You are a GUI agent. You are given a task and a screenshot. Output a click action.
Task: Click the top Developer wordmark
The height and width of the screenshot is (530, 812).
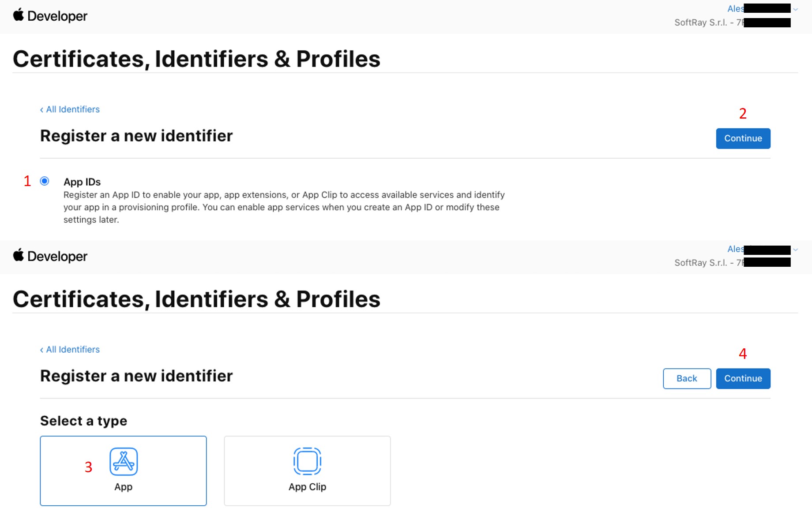[x=57, y=16]
